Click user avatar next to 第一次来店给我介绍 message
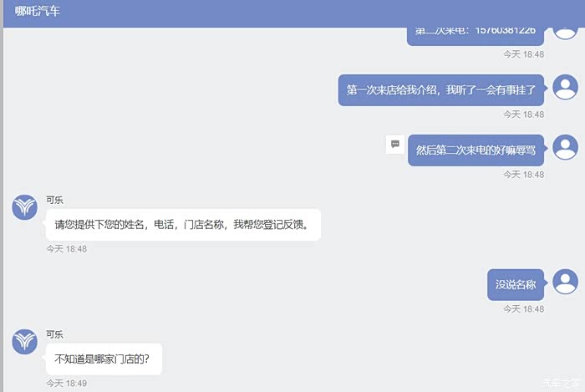The width and height of the screenshot is (585, 392). [x=565, y=87]
